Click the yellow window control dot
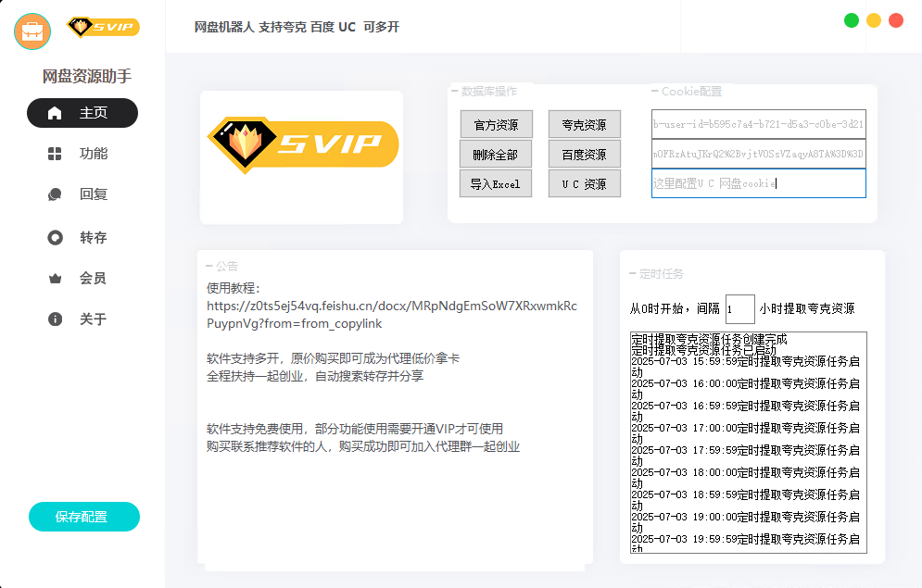The height and width of the screenshot is (588, 922). click(874, 20)
